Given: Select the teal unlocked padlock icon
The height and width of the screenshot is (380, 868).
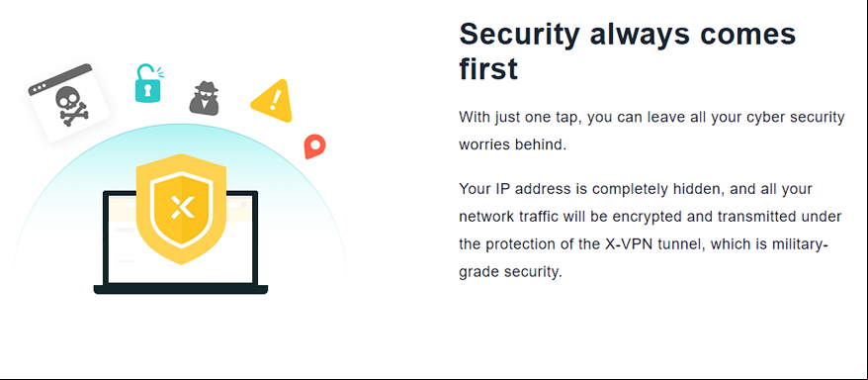Looking at the screenshot, I should tap(146, 84).
